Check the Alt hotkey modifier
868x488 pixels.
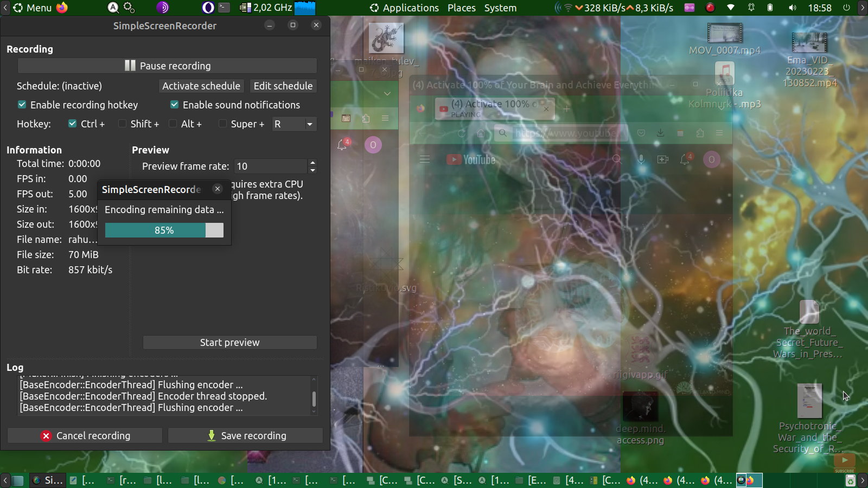173,124
